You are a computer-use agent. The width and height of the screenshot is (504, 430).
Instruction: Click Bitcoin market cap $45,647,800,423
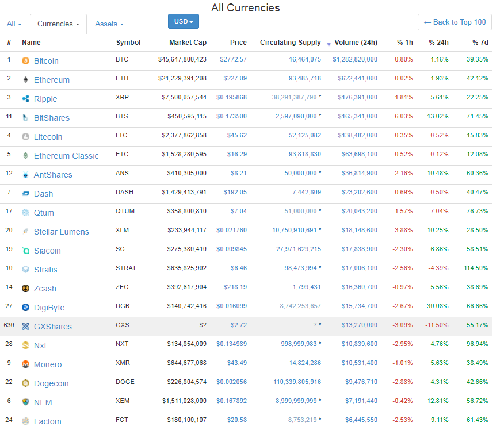pyautogui.click(x=182, y=59)
